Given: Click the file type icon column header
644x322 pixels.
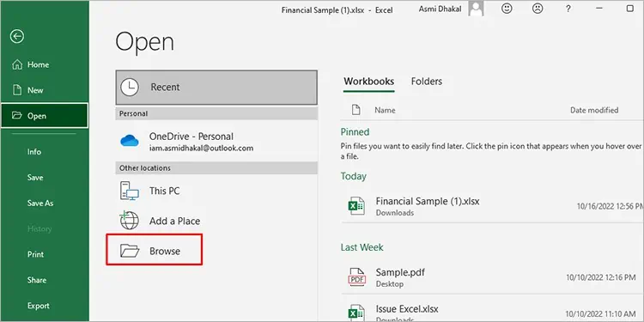Looking at the screenshot, I should coord(356,110).
